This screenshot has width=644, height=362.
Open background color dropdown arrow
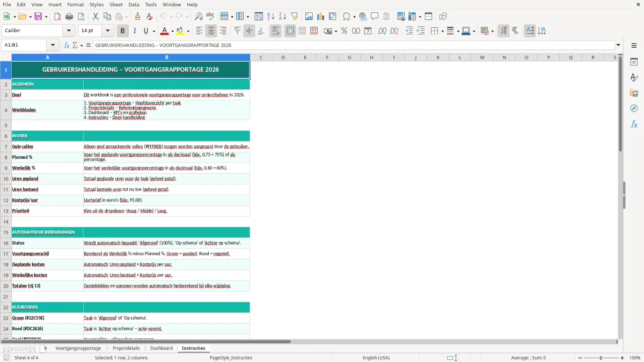click(x=188, y=31)
